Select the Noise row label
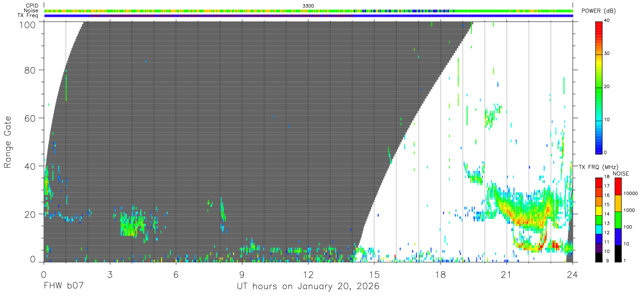 [x=31, y=10]
